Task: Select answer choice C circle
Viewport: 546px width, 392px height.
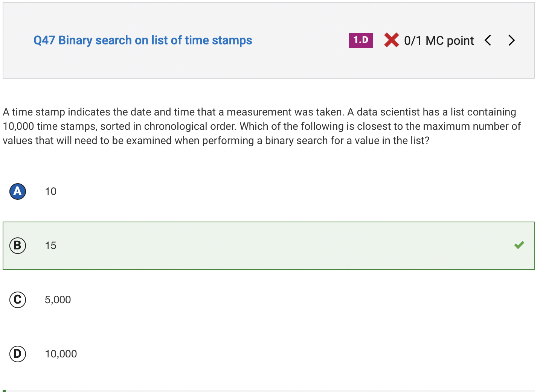Action: click(18, 300)
